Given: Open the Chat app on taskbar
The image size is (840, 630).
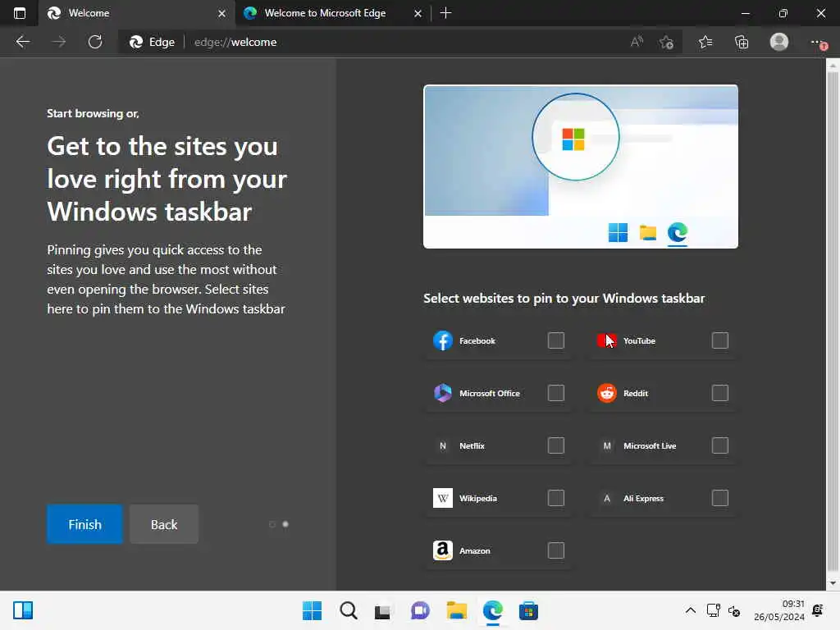Looking at the screenshot, I should point(420,610).
